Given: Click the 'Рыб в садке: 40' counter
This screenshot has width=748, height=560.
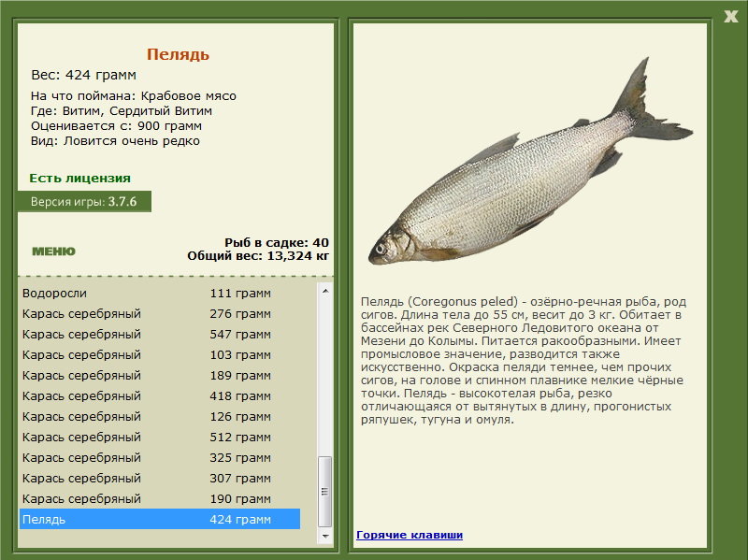Looking at the screenshot, I should [x=277, y=242].
